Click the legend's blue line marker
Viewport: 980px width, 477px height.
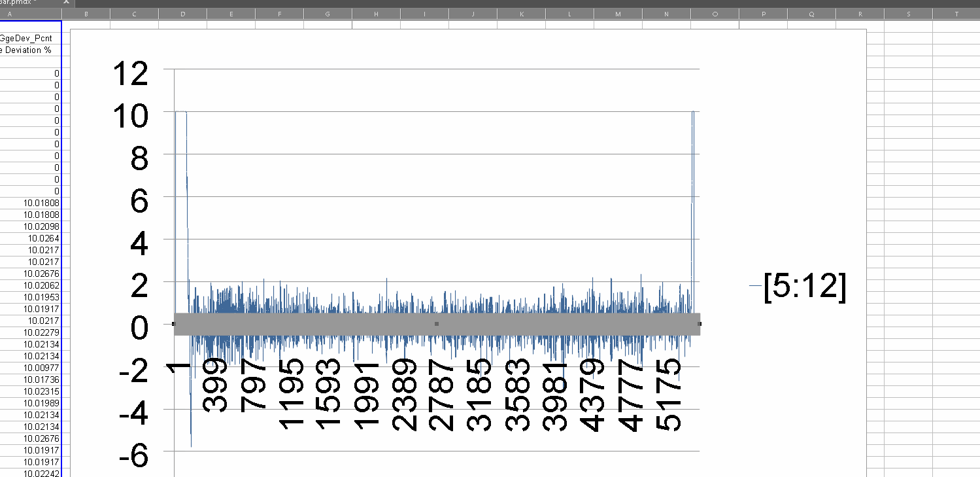point(755,286)
